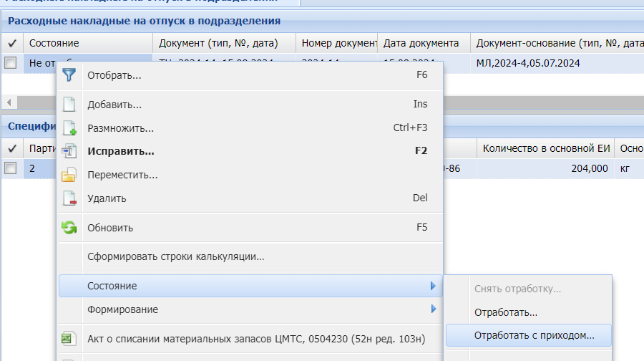Viewport: 644px width, 361px height.
Task: Choose Отработать in the Состояние submenu
Action: [x=506, y=312]
